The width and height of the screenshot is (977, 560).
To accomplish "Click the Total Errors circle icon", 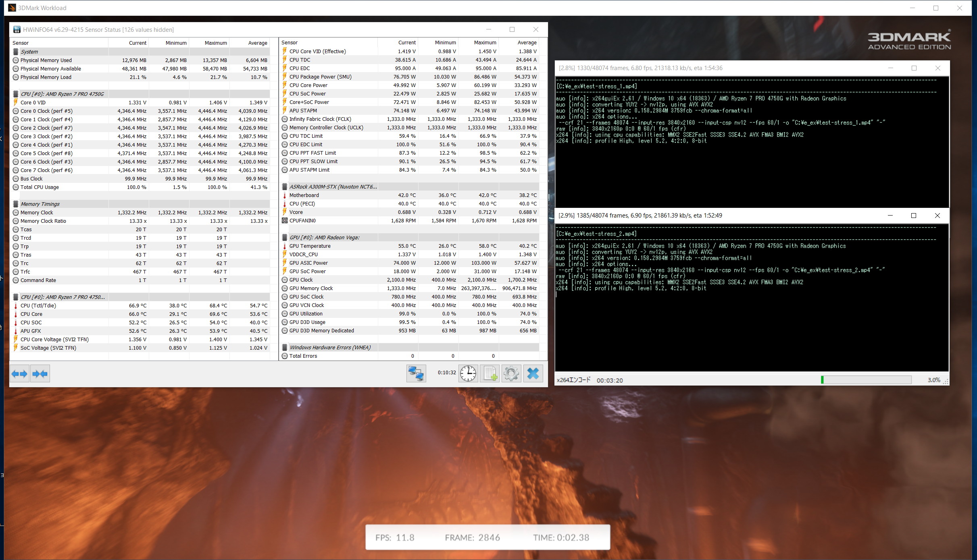I will [x=285, y=356].
